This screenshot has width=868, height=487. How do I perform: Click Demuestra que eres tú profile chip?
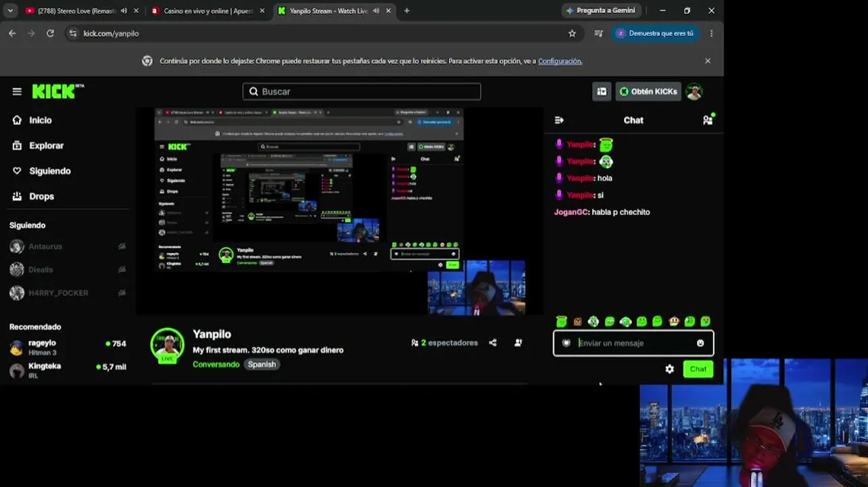pyautogui.click(x=654, y=33)
